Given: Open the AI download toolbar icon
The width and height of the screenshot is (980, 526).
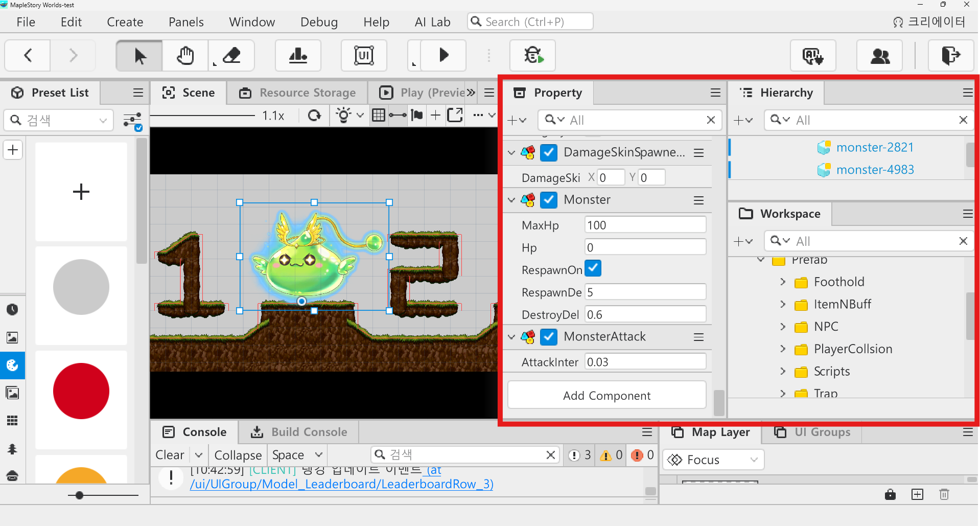Looking at the screenshot, I should [x=813, y=55].
